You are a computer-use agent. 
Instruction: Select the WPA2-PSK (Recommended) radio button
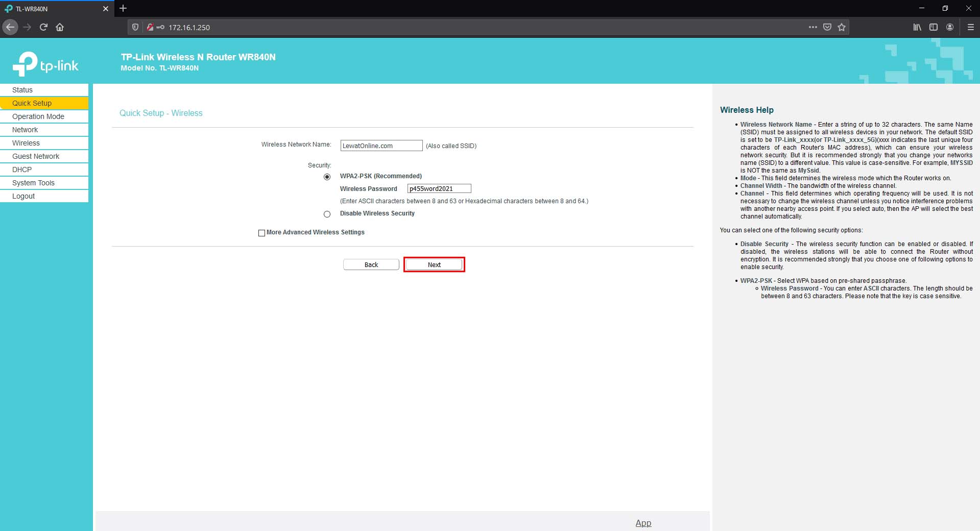(x=327, y=177)
